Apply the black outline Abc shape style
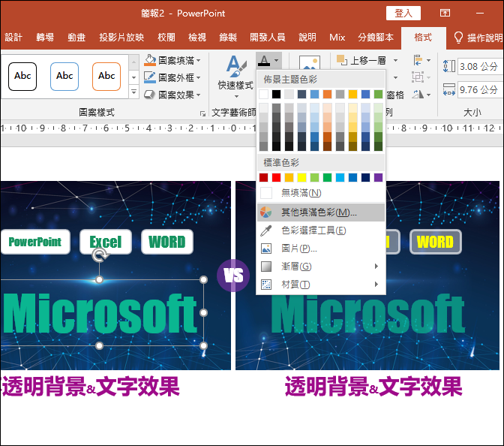 [x=22, y=77]
